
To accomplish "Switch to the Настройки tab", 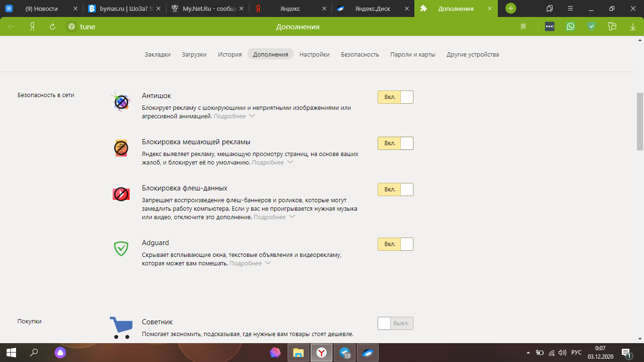I will coord(314,54).
